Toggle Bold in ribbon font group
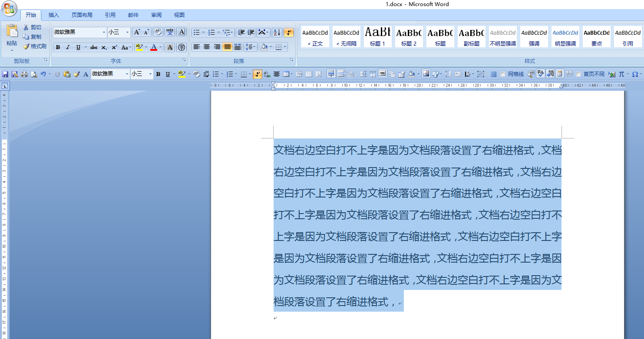644x339 pixels. (x=58, y=47)
